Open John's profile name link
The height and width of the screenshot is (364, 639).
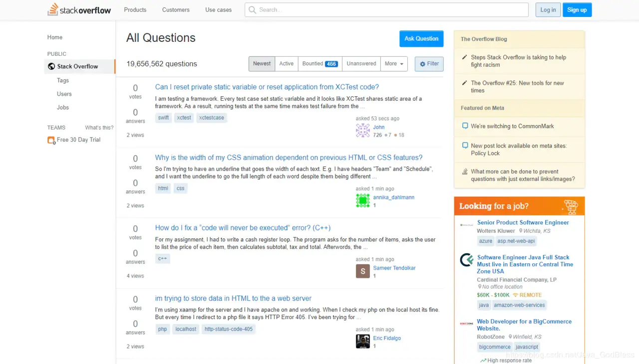(379, 127)
